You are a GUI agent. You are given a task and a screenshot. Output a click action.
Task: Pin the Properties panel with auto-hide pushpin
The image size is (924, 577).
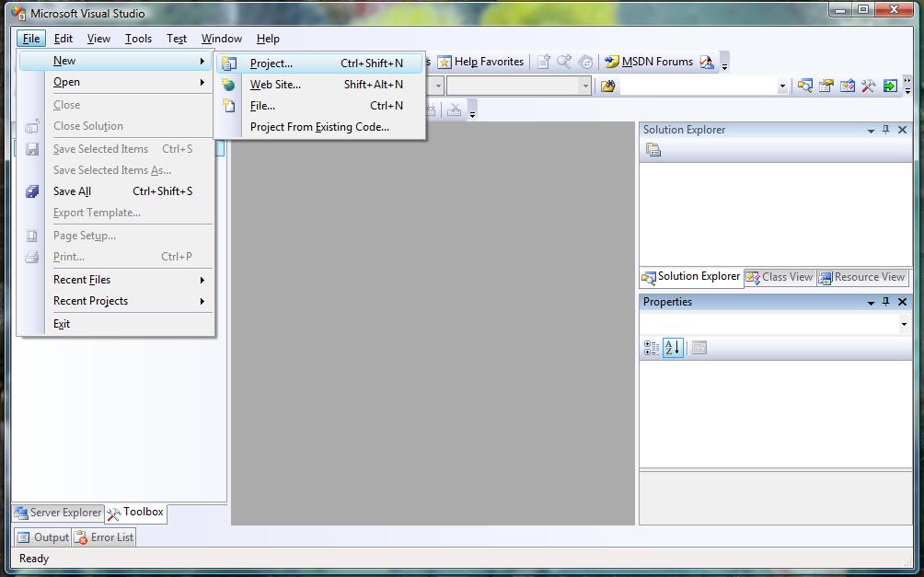pos(885,302)
